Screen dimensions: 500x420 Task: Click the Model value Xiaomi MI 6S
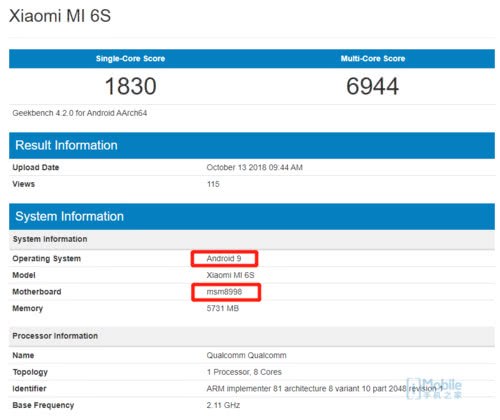[x=230, y=275]
